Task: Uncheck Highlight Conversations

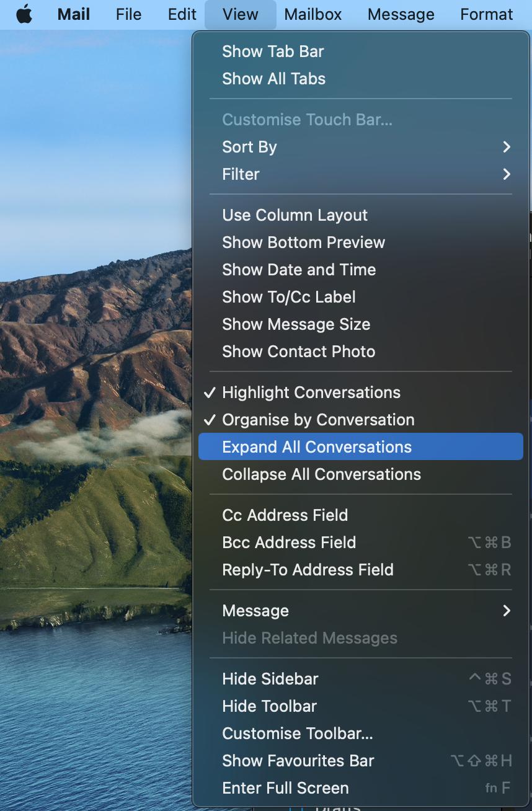Action: (x=361, y=392)
